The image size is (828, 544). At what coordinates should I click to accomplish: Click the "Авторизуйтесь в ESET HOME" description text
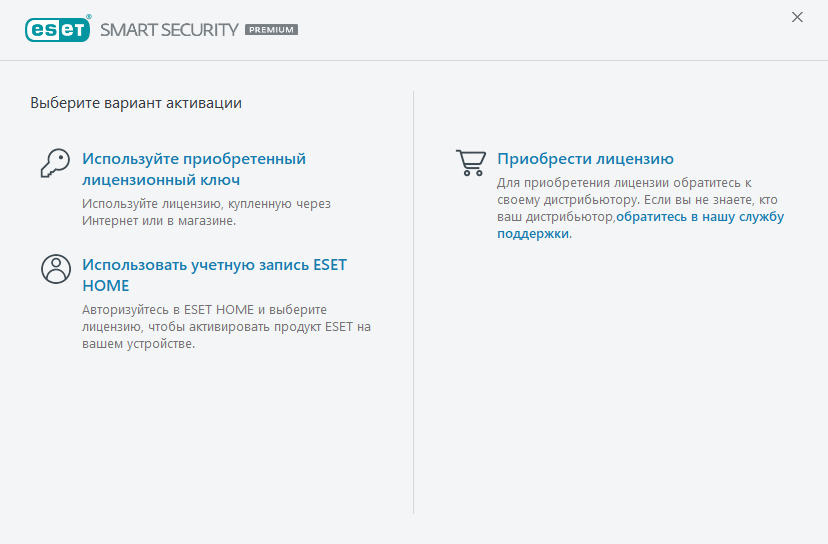227,327
